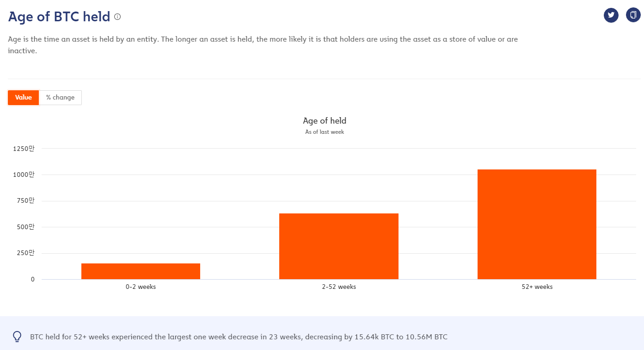Click the lightbulb insight icon

coord(17,337)
